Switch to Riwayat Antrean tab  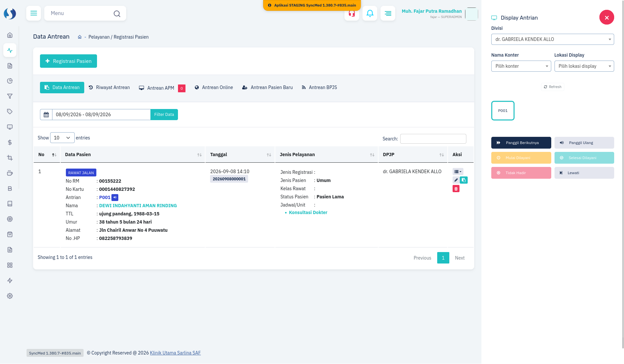pos(109,87)
